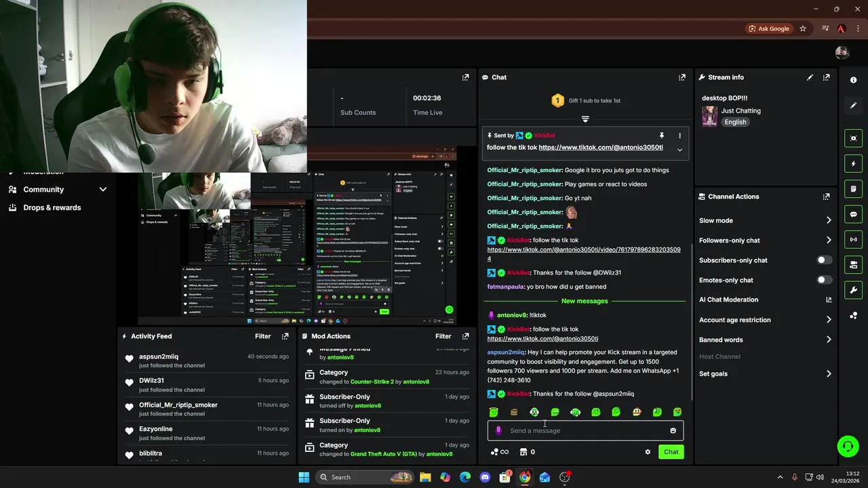Pop out the Channel Actions panel
The width and height of the screenshot is (868, 488).
(826, 197)
